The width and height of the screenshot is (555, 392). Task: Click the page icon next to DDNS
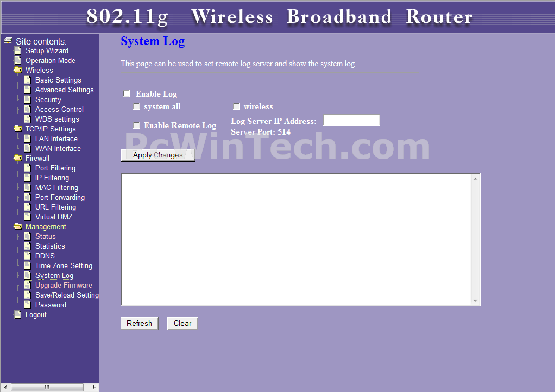27,256
